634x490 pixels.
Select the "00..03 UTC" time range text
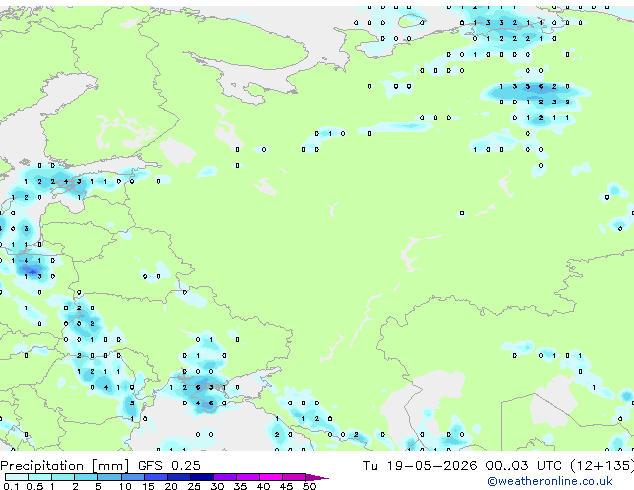coord(524,466)
